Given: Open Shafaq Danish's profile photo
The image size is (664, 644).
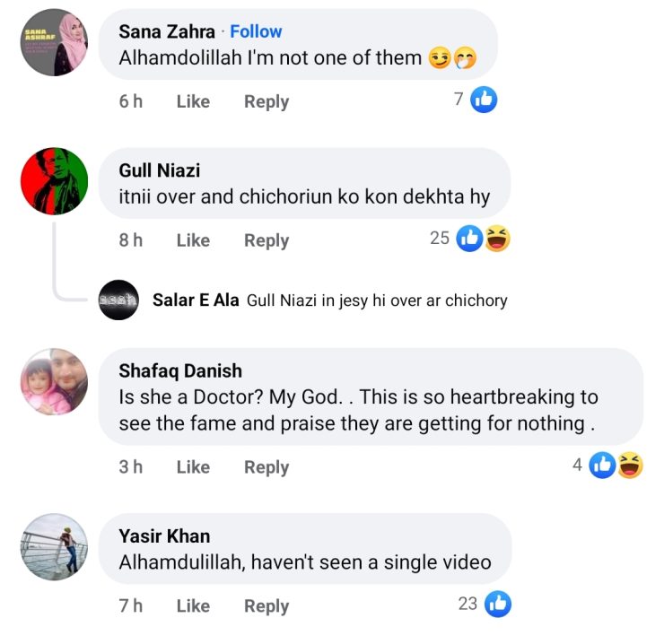Looking at the screenshot, I should click(54, 382).
